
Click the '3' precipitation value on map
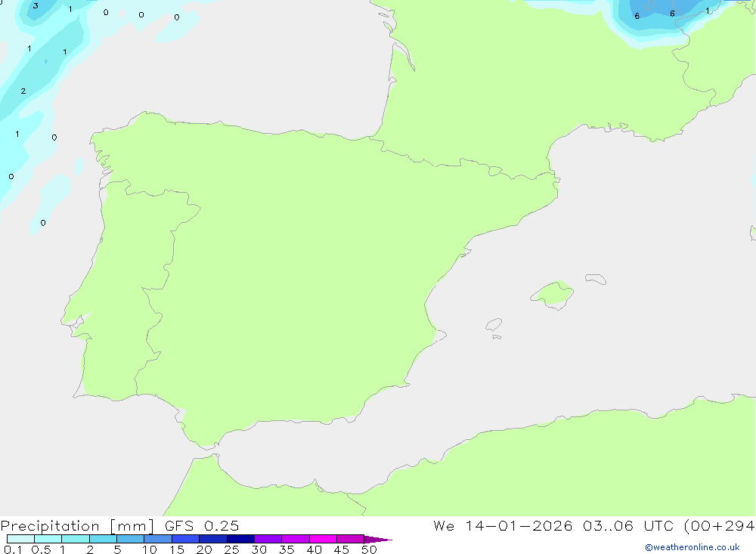(36, 6)
